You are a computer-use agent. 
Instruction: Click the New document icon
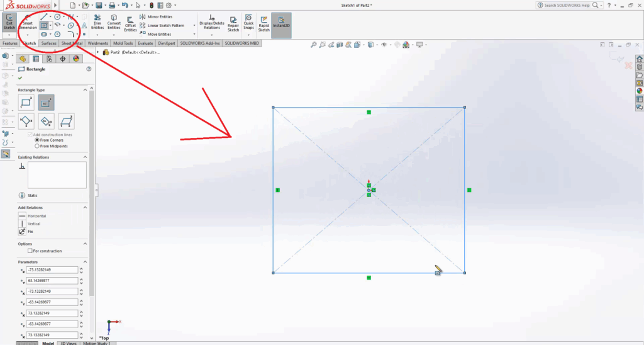(x=73, y=5)
